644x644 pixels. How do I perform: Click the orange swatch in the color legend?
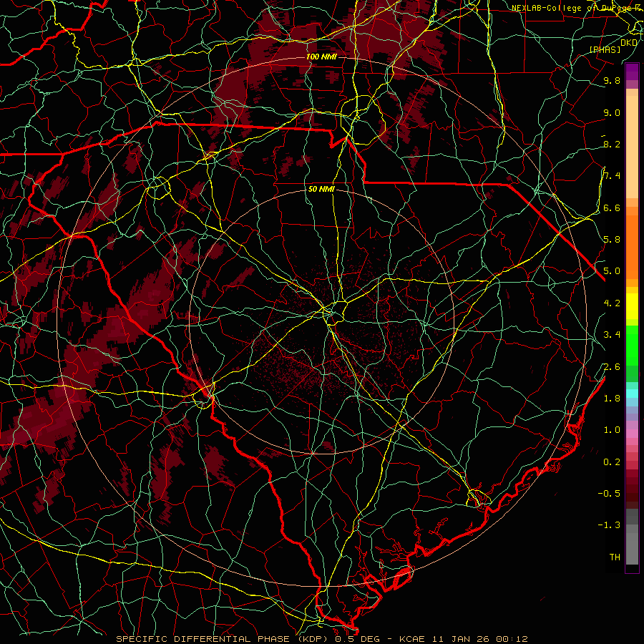pos(632,246)
